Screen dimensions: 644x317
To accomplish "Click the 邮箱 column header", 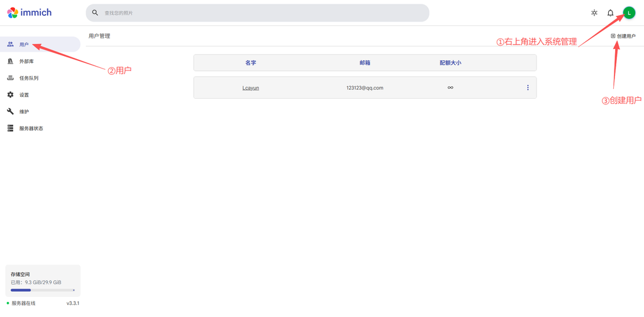I will 365,63.
